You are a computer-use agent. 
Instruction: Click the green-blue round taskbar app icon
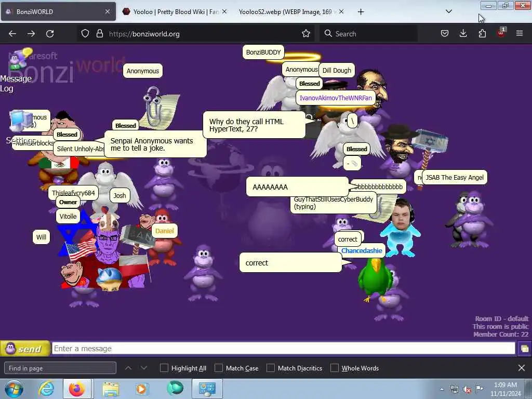(x=175, y=388)
